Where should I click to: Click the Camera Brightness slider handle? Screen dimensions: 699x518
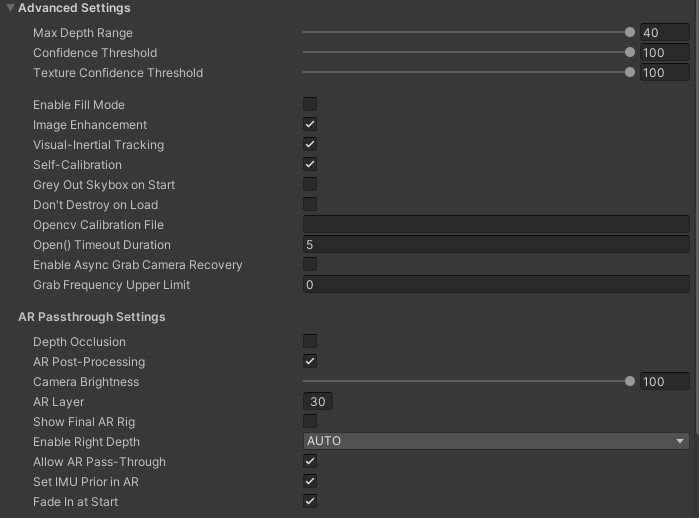pos(629,381)
